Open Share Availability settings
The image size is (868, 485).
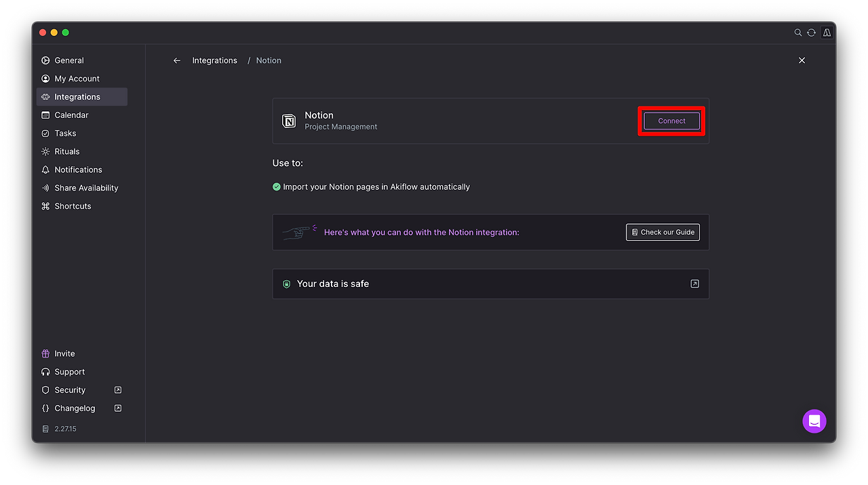(x=82, y=188)
